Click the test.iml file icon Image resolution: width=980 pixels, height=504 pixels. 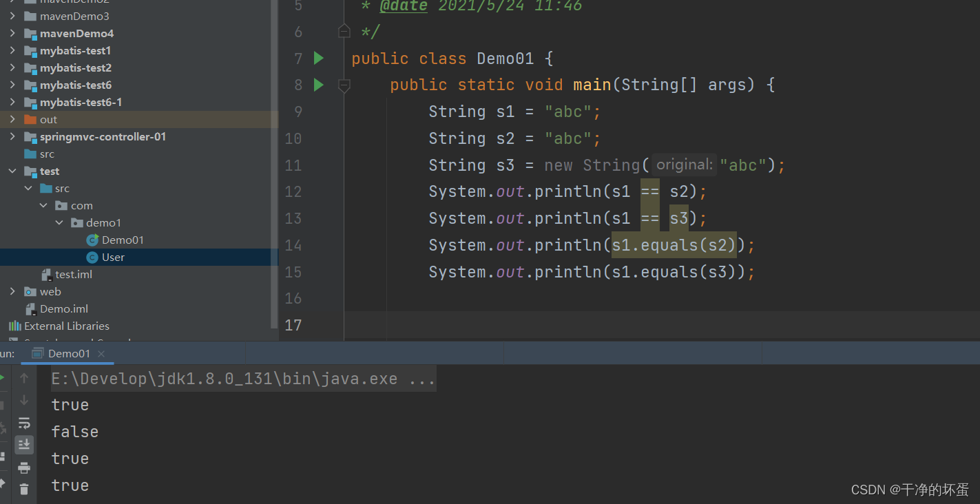[47, 275]
